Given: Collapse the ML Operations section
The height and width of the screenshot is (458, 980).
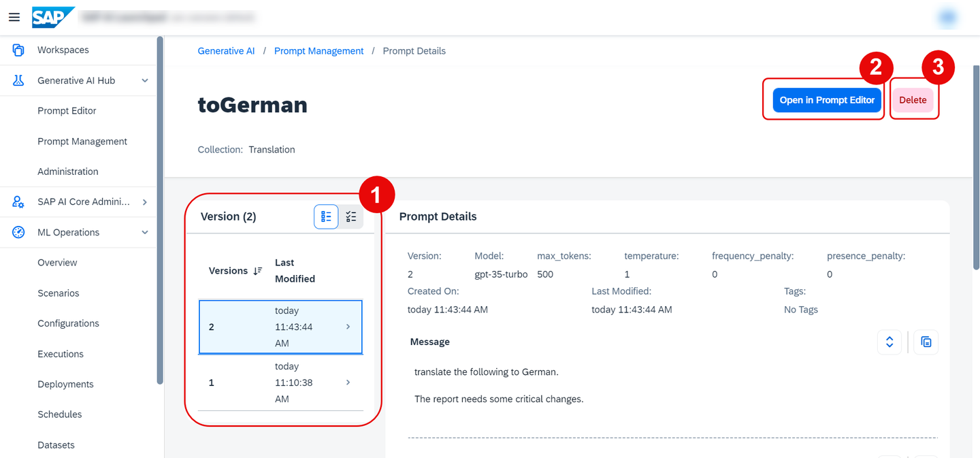Looking at the screenshot, I should (x=144, y=232).
